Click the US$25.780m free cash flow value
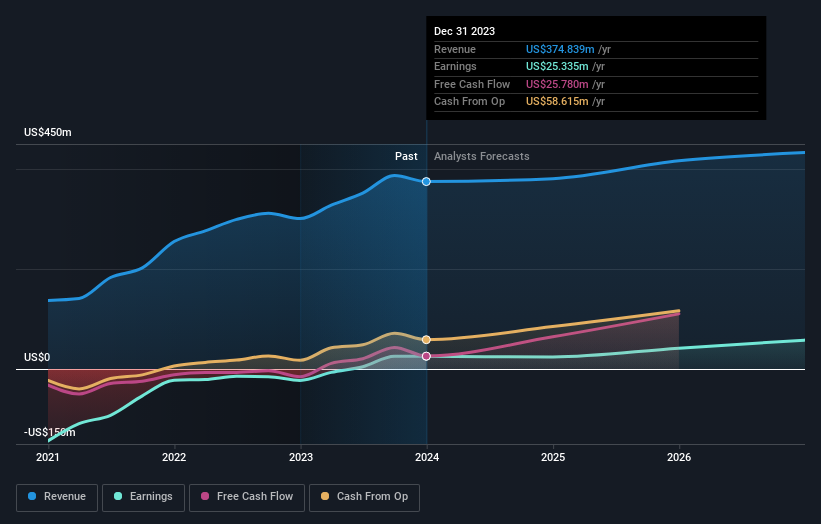Viewport: 821px width, 524px height. pyautogui.click(x=557, y=84)
